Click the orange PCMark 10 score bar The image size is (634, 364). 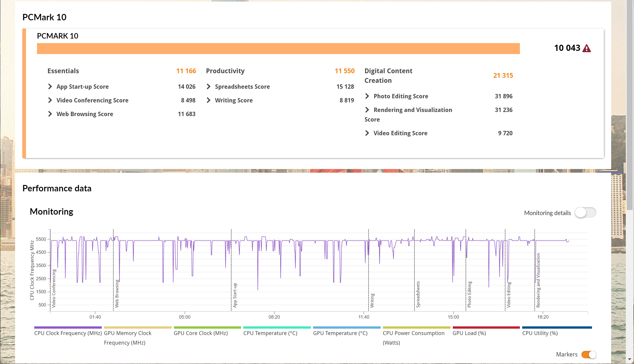click(278, 49)
